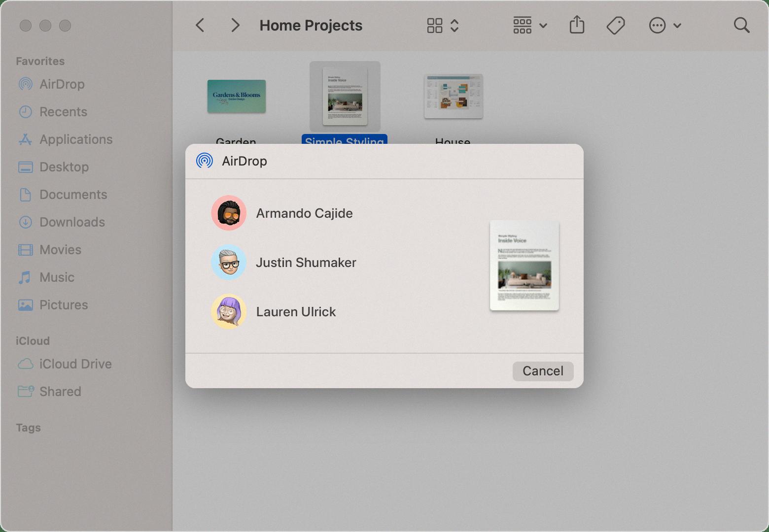This screenshot has height=532, width=769.
Task: Cancel the AirDrop dialog
Action: point(543,371)
